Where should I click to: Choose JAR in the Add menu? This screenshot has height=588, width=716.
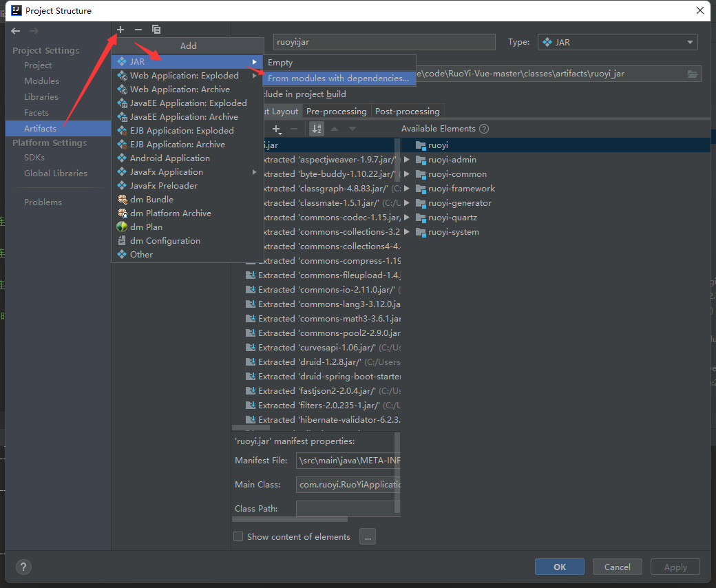tap(187, 62)
